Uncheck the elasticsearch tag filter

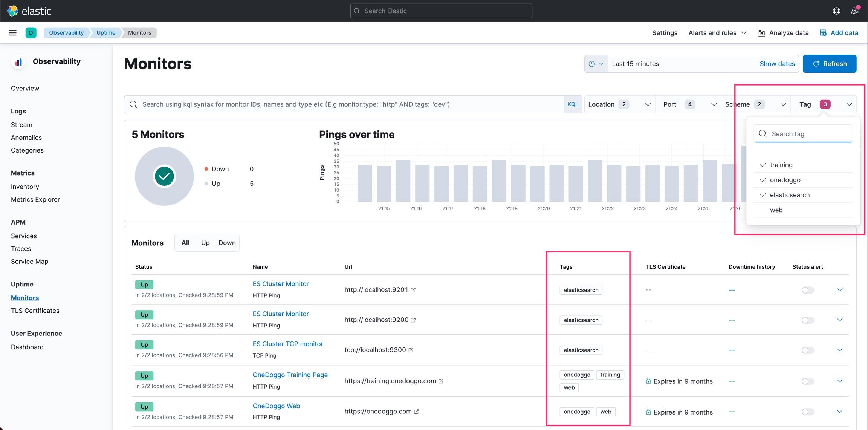point(789,195)
